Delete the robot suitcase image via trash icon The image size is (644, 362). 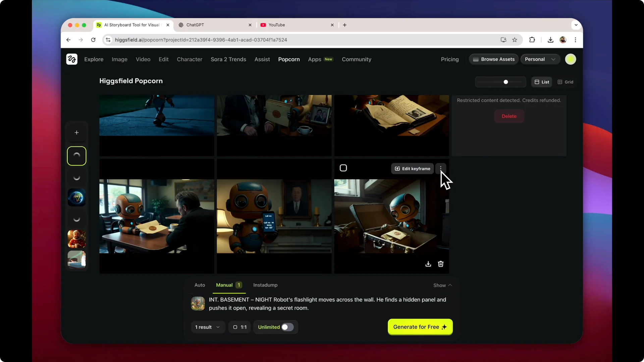click(x=440, y=264)
